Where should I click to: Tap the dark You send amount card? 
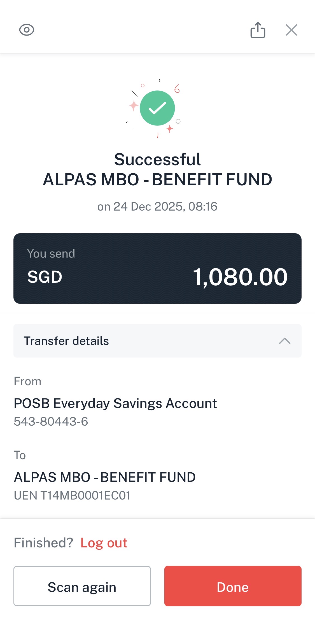tap(157, 269)
